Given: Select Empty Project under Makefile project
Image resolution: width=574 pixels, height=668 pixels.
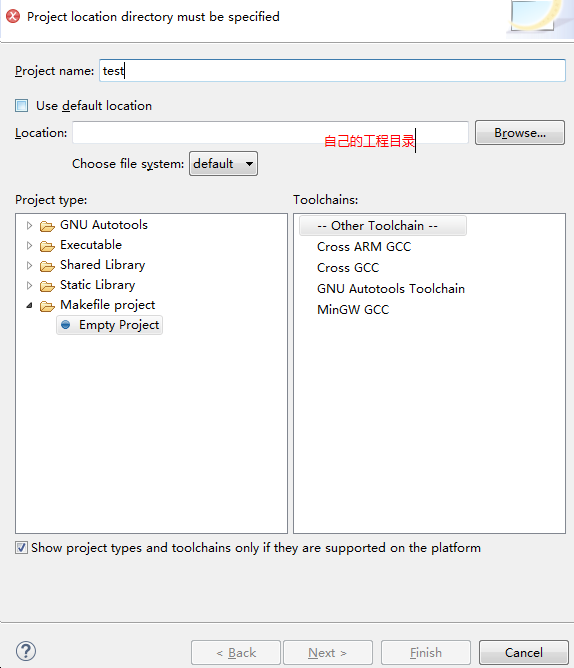Looking at the screenshot, I should pos(110,325).
